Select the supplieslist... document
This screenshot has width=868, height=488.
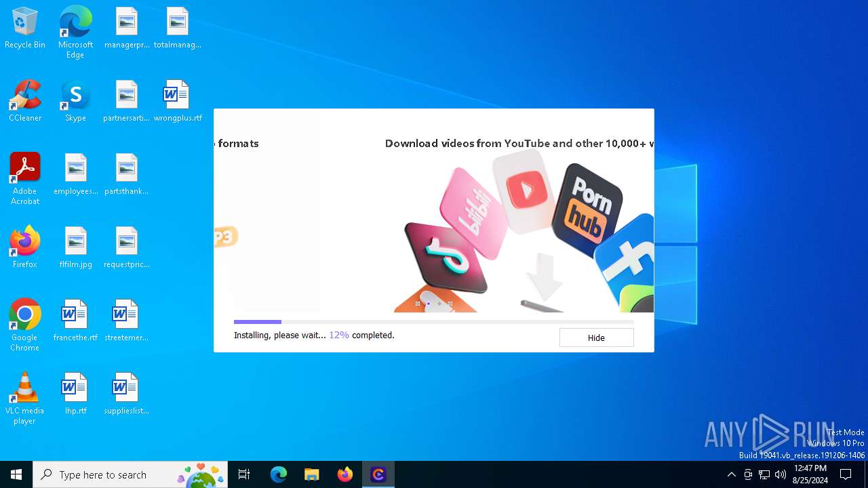[x=127, y=394]
